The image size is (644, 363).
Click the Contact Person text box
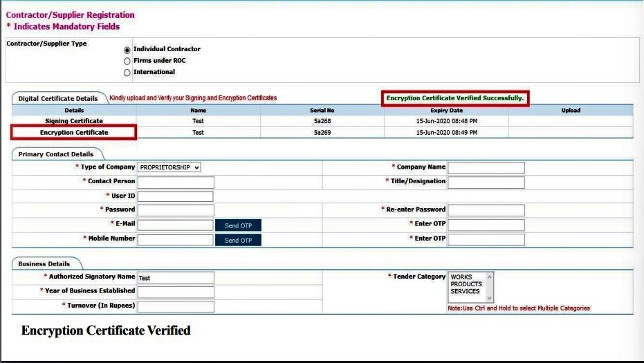[176, 183]
